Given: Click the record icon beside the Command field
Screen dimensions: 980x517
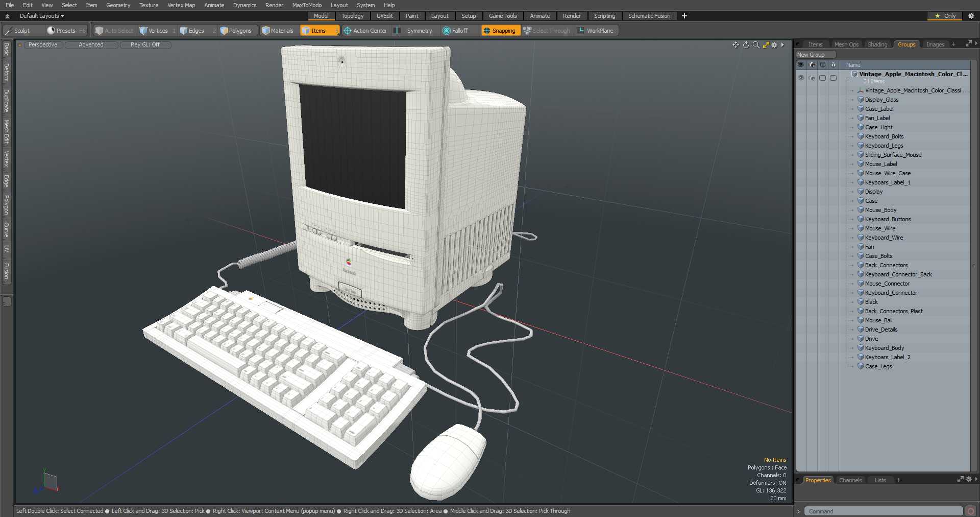Looking at the screenshot, I should coord(971,511).
